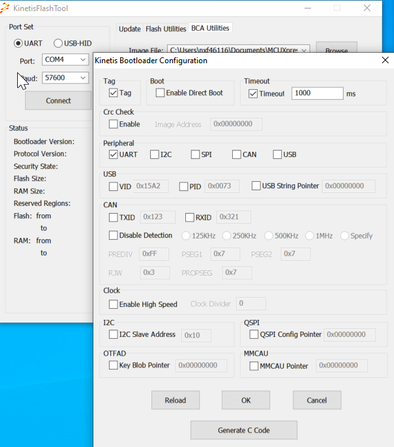Select the 125KHz CAN speed radio
The width and height of the screenshot is (394, 447).
186,236
